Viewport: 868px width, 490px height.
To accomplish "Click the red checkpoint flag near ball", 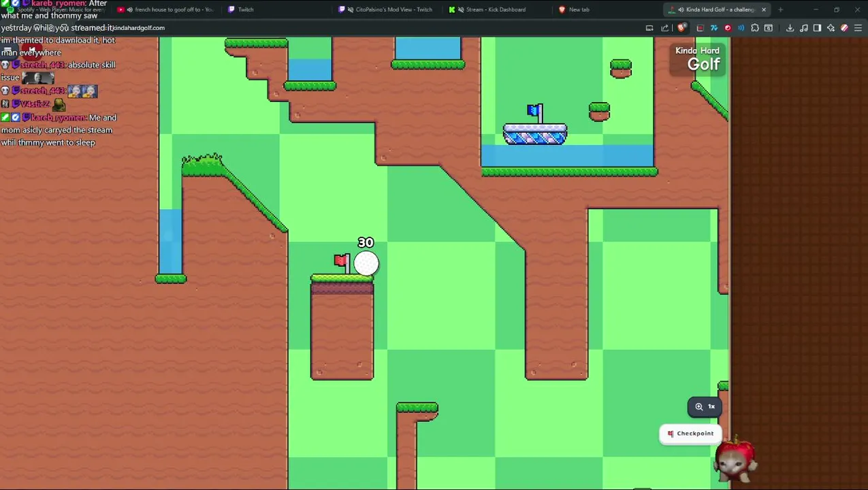I will point(342,263).
